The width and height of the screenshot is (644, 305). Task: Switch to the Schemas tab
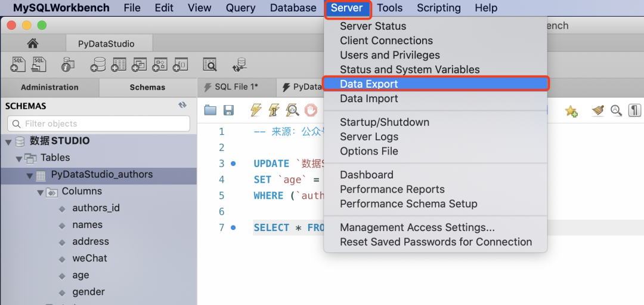pos(147,87)
